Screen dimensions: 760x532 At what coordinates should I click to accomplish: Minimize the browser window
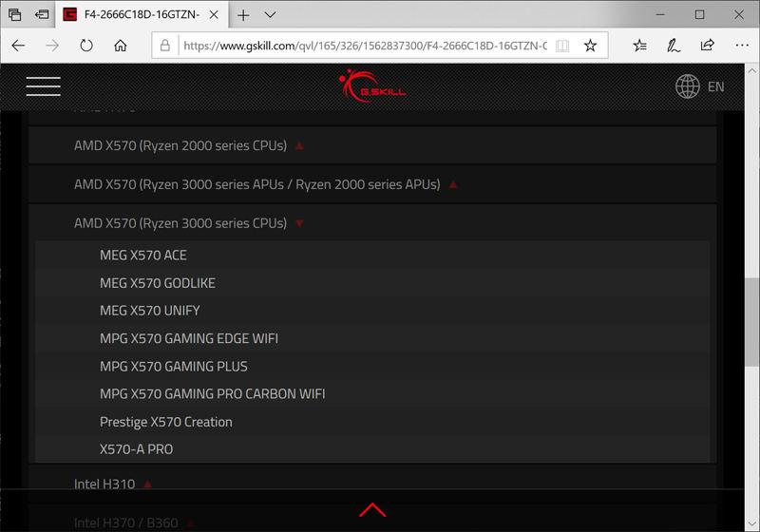coord(660,15)
